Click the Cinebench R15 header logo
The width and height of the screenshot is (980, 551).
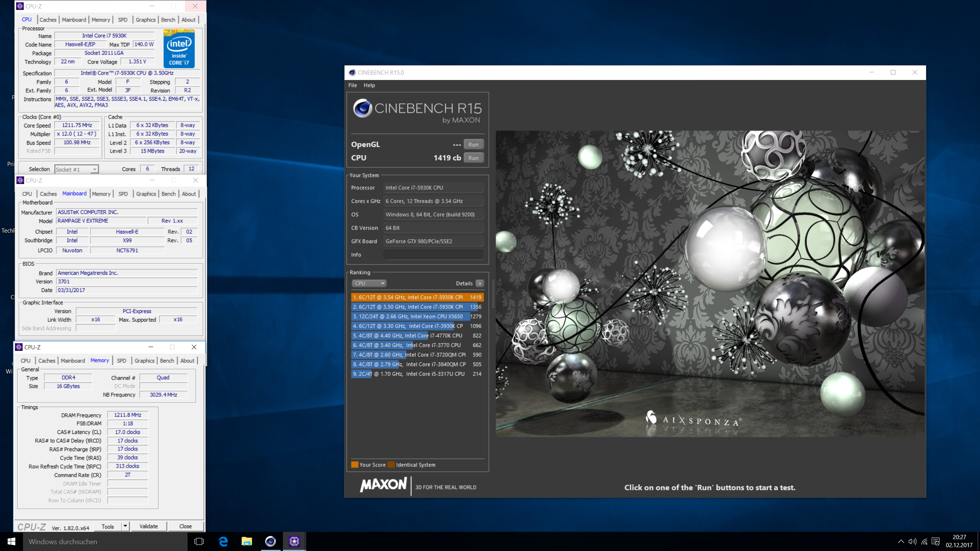coord(417,111)
